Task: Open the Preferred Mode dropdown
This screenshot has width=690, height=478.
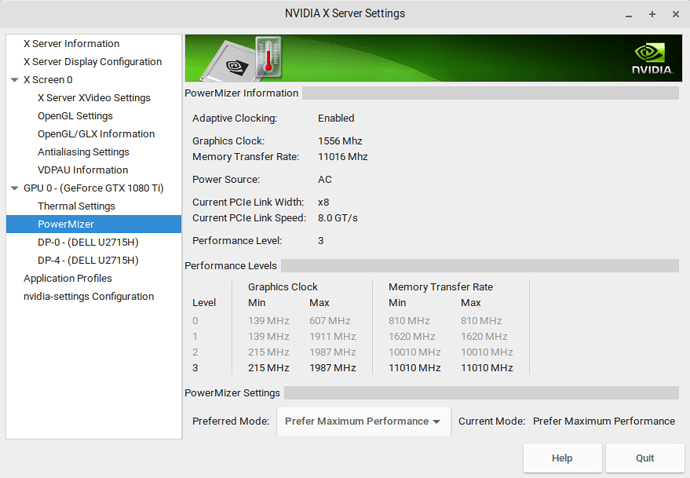Action: 363,421
